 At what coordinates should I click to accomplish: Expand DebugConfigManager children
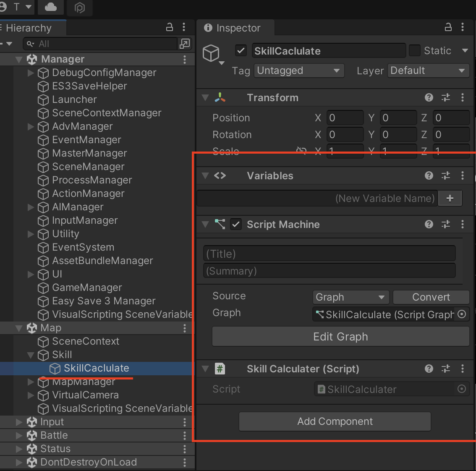pos(31,73)
